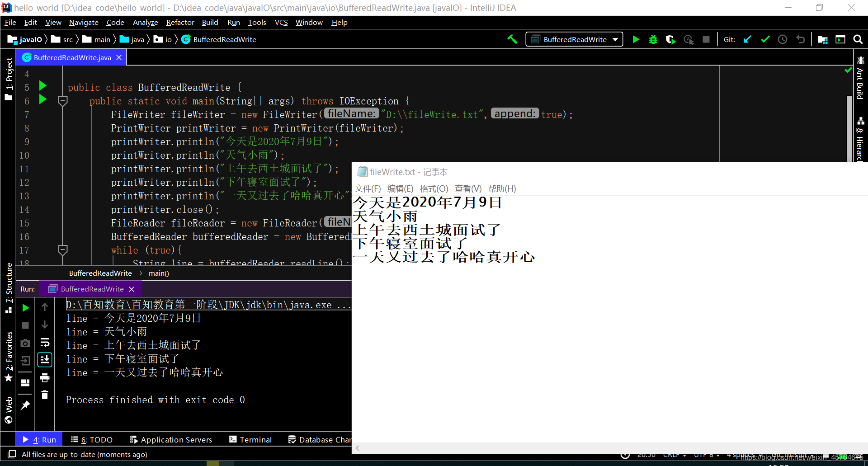Click java.exe path link in console
The height and width of the screenshot is (466, 868).
(x=208, y=305)
